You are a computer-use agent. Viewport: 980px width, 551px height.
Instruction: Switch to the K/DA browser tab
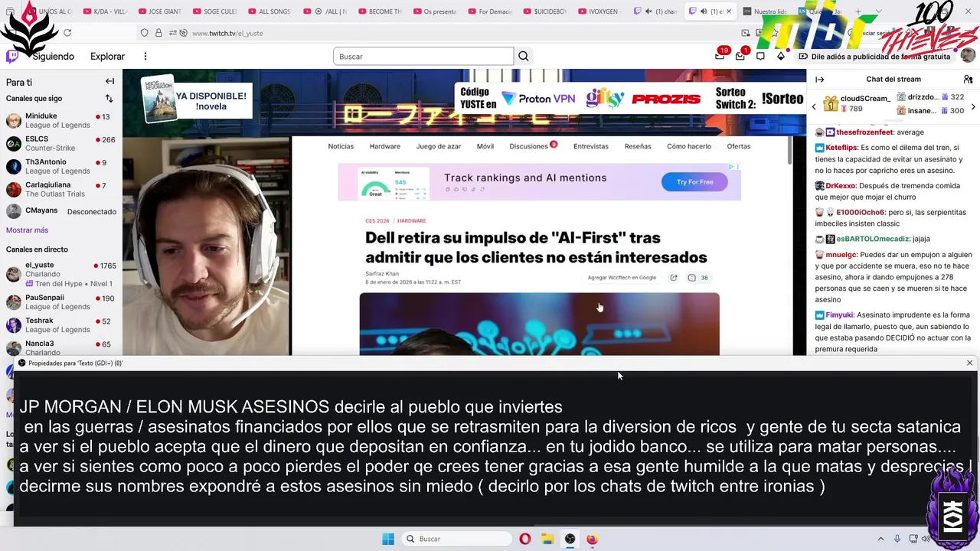pos(104,11)
